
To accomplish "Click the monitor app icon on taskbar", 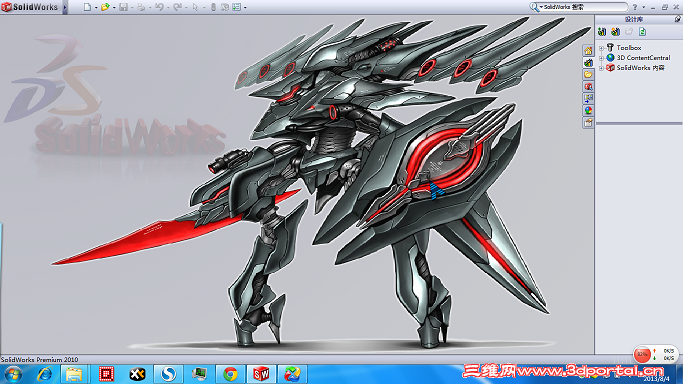I will [x=199, y=374].
